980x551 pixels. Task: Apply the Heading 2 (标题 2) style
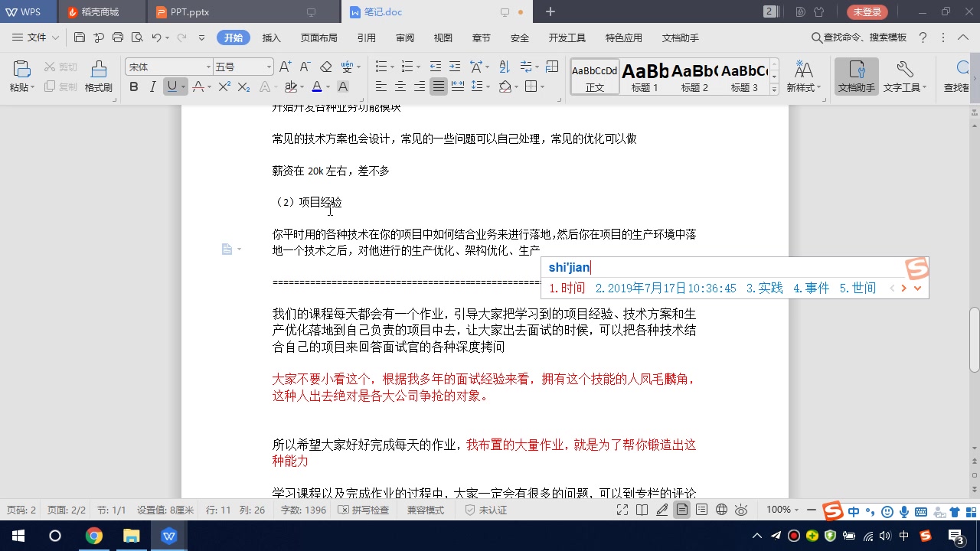pos(694,76)
